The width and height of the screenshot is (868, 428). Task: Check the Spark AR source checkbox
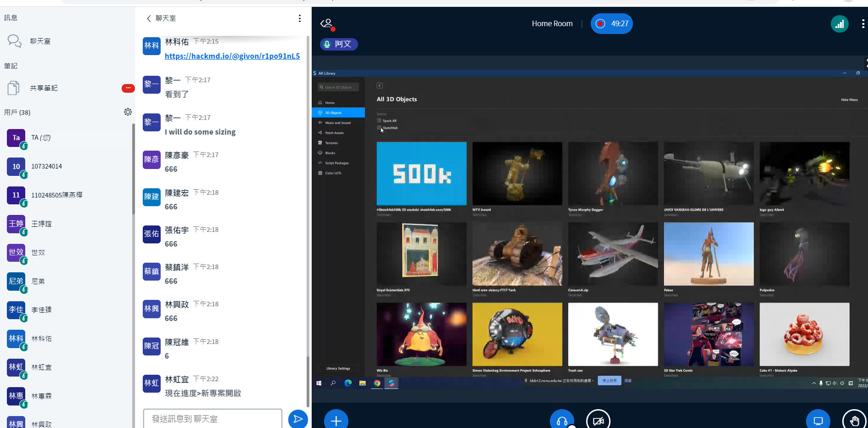[x=379, y=121]
